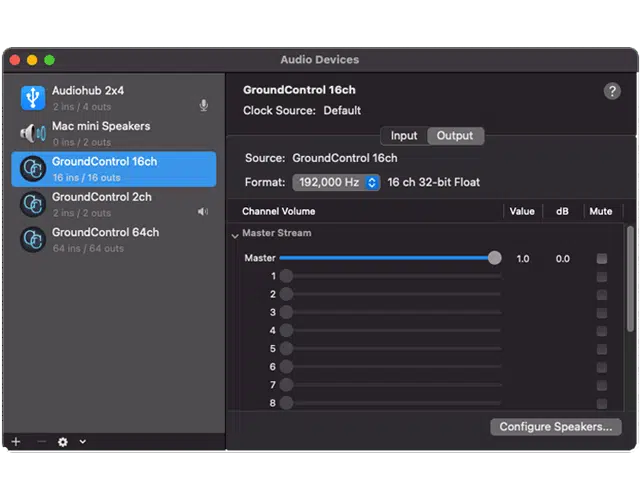
Task: Open the gear settings menu
Action: pyautogui.click(x=63, y=442)
